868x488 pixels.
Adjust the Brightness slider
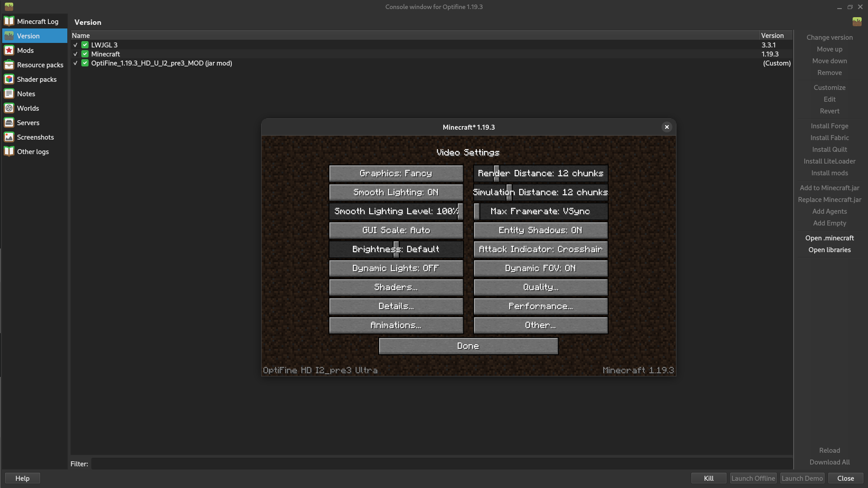coord(396,249)
